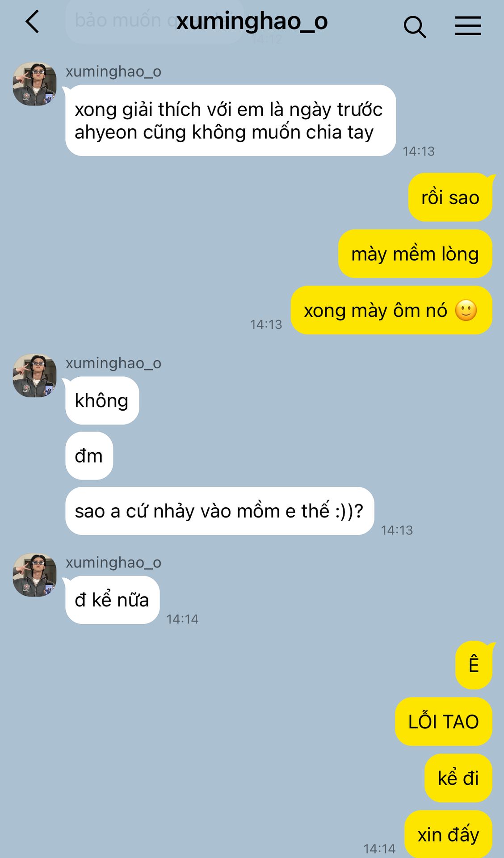This screenshot has height=858, width=504.
Task: Select the 'rồi sao' yellow bubble
Action: click(x=450, y=197)
